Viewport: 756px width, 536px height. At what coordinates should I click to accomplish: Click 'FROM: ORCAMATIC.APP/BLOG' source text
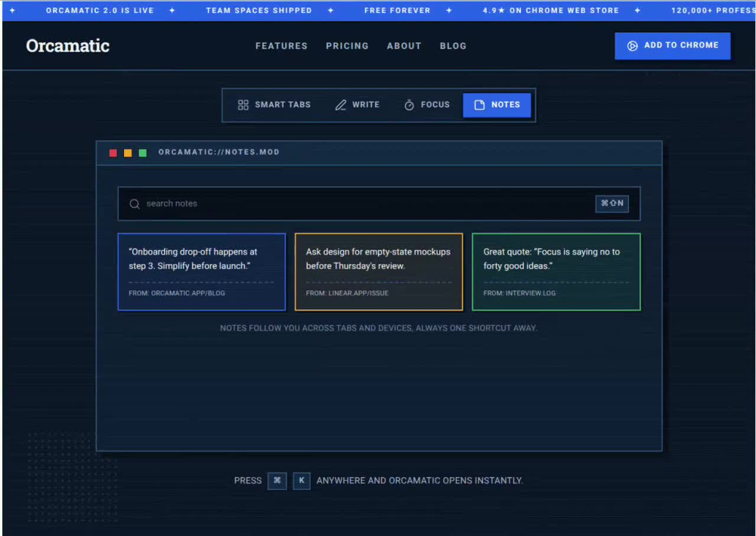click(x=177, y=293)
